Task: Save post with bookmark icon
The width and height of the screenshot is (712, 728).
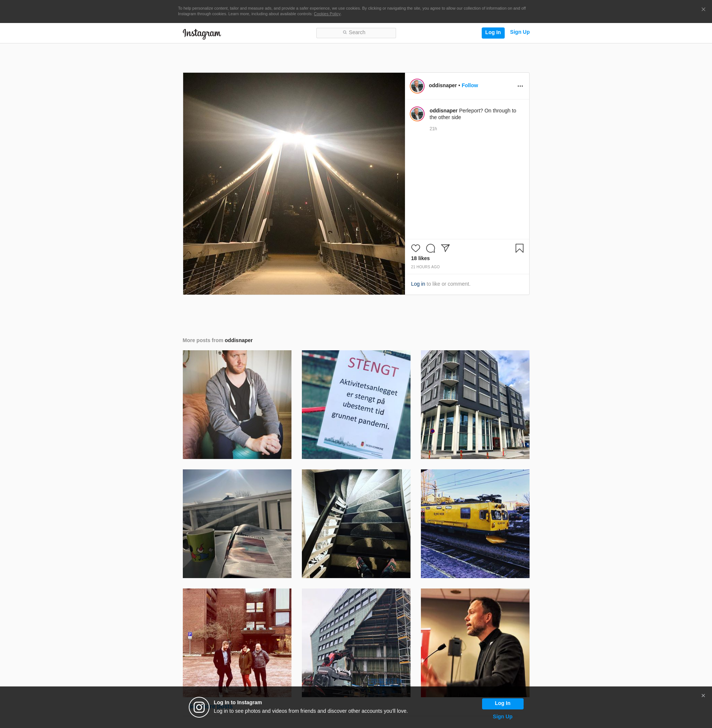Action: [519, 248]
